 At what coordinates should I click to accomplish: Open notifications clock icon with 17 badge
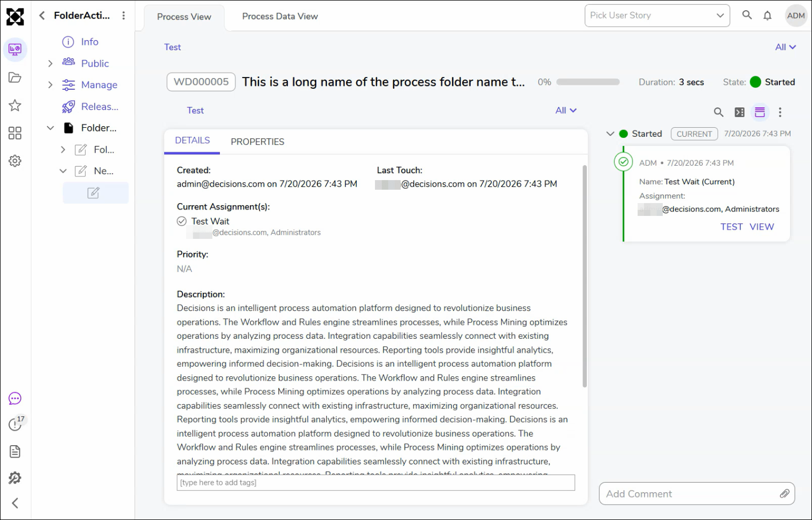tap(16, 424)
